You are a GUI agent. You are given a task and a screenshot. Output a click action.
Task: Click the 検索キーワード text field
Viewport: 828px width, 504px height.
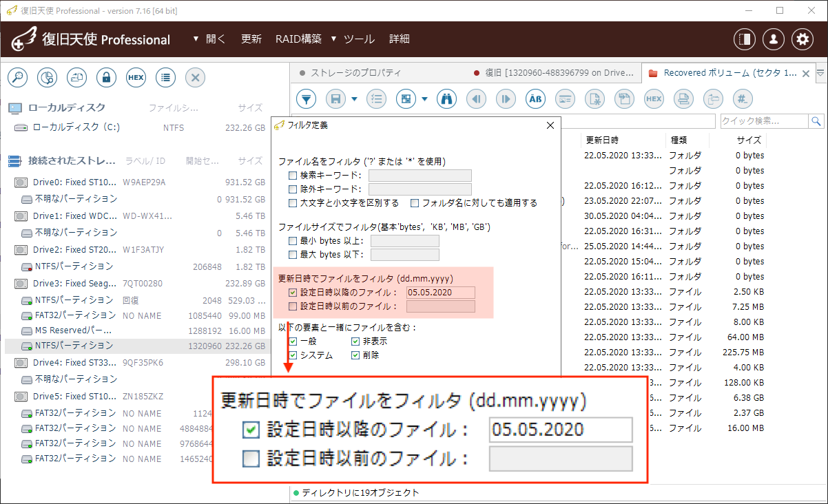pos(420,176)
